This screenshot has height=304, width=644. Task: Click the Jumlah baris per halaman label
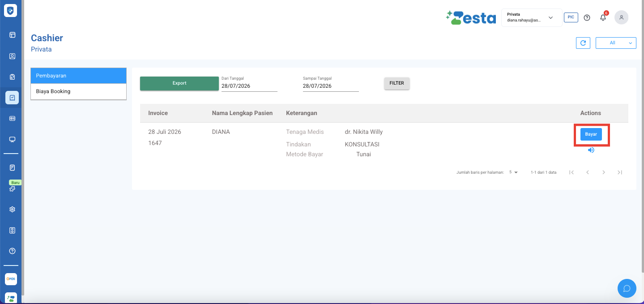480,172
